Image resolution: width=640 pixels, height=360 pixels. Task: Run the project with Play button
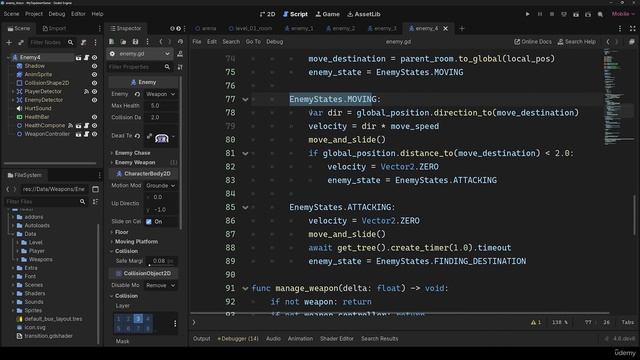click(x=527, y=14)
